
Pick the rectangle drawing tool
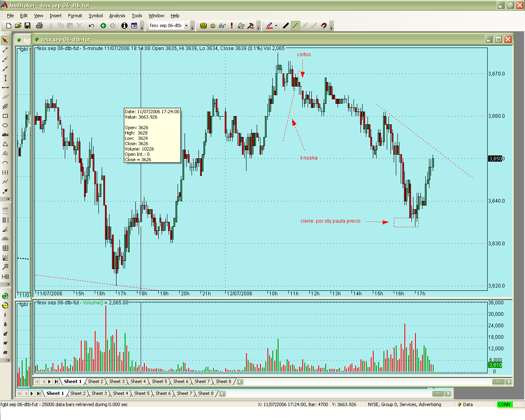(x=5, y=116)
